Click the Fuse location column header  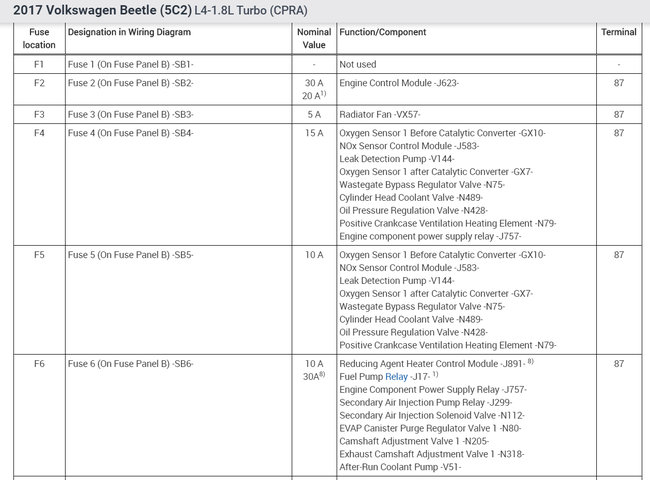(x=39, y=39)
